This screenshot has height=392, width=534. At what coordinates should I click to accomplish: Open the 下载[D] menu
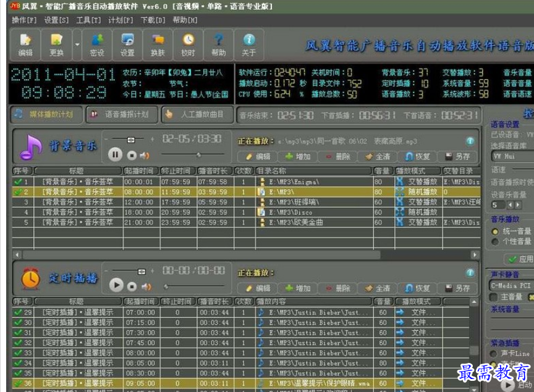(x=153, y=20)
